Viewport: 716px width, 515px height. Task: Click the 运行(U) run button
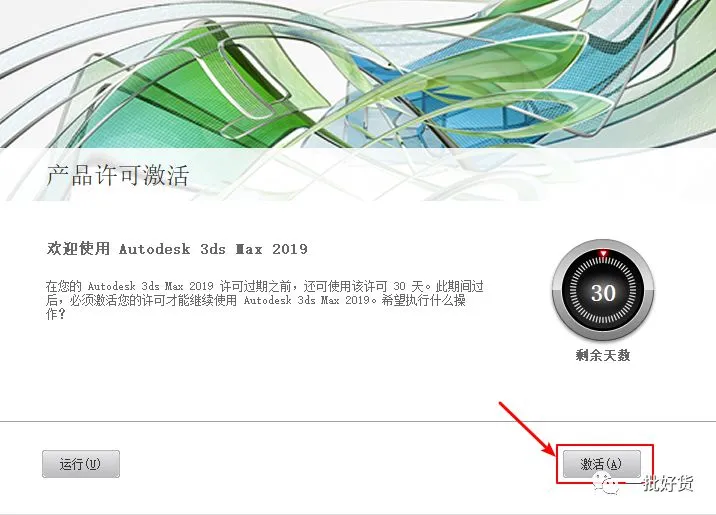(81, 464)
